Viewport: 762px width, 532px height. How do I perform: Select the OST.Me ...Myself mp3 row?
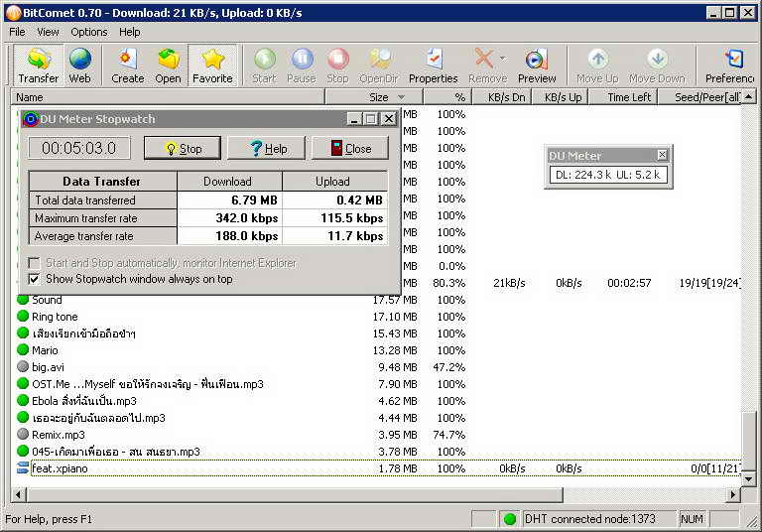[x=377, y=384]
